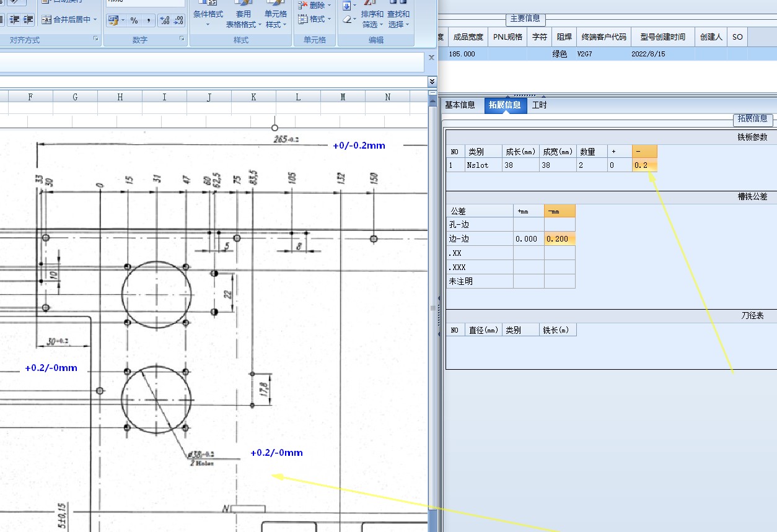This screenshot has height=532, width=777.
Task: Edit the minus tolerance 0.2 cell
Action: (x=644, y=165)
